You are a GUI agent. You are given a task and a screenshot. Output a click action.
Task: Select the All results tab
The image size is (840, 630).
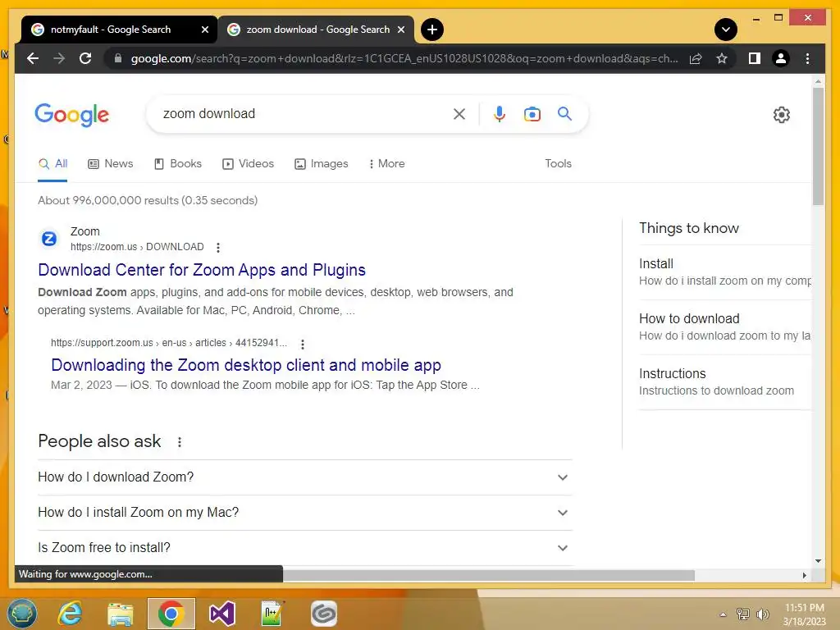click(52, 164)
